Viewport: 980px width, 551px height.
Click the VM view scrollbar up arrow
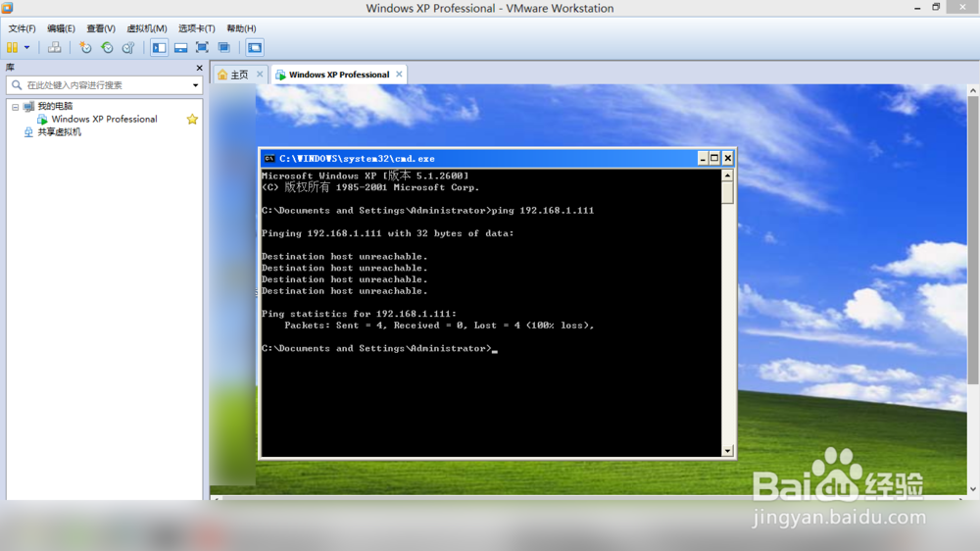point(973,91)
